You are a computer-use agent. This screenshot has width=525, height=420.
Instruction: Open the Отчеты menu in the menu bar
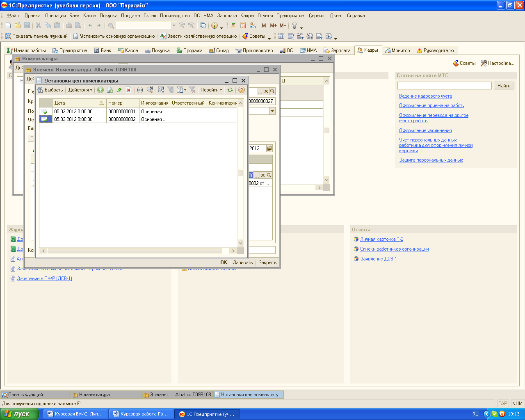tap(265, 16)
